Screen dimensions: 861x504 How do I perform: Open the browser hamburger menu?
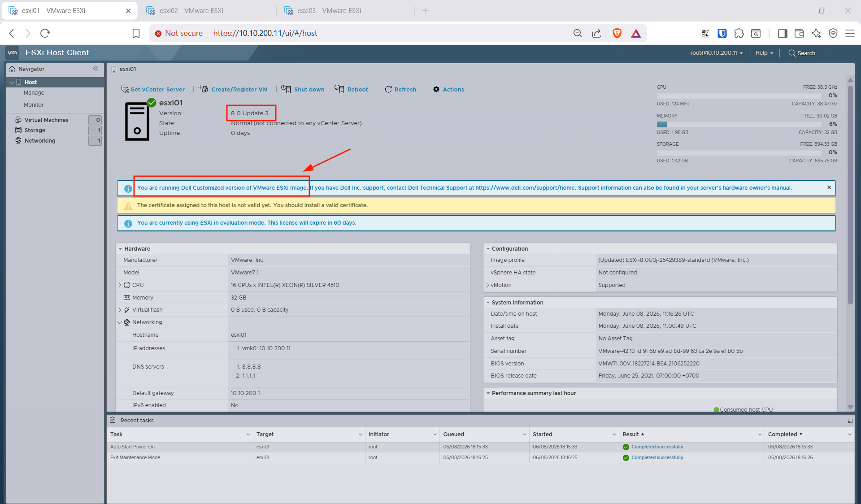(850, 33)
